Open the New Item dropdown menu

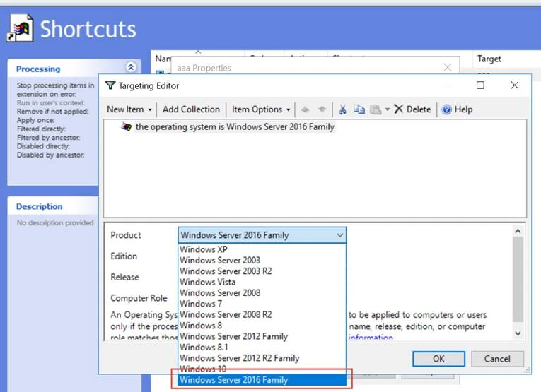click(129, 109)
